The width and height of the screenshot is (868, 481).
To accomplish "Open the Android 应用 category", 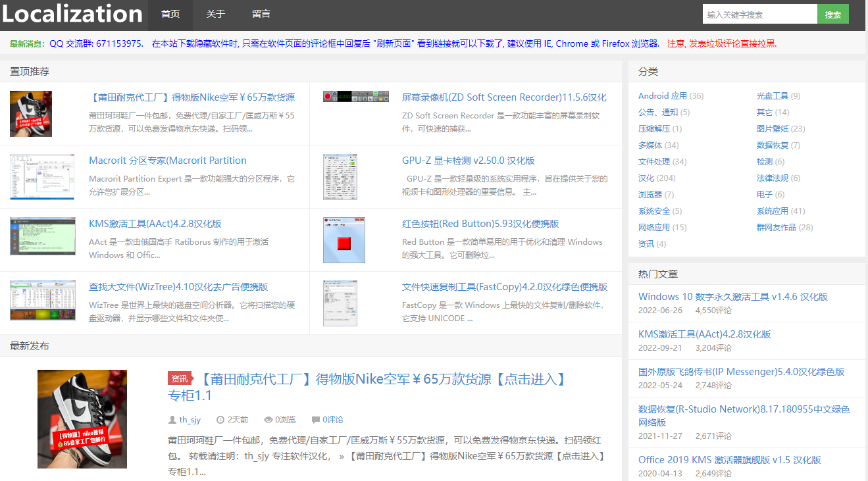I will (663, 96).
